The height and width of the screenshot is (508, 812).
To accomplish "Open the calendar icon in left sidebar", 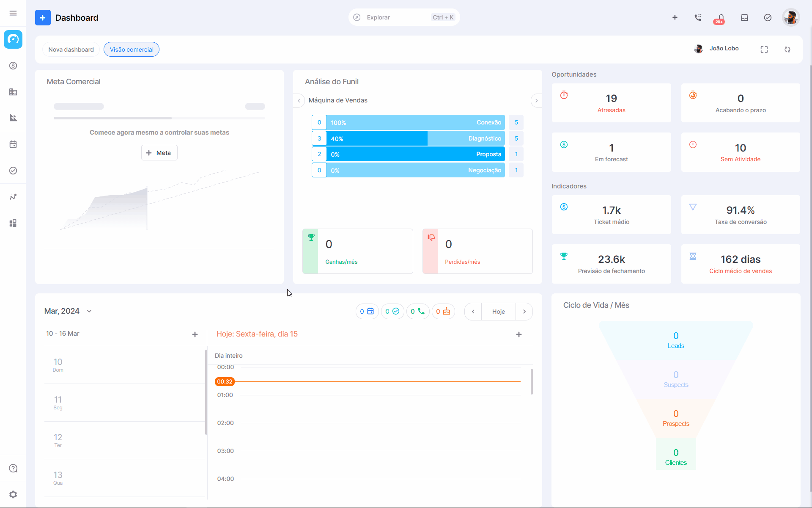I will coord(13,144).
